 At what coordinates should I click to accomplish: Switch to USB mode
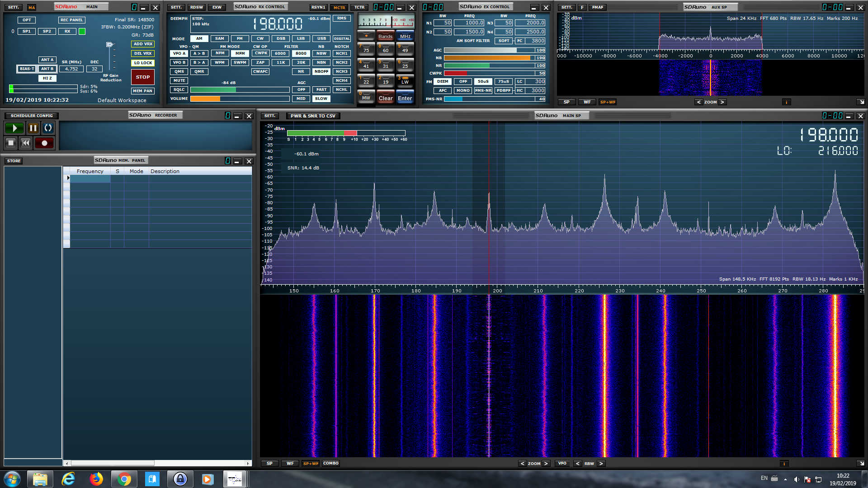(321, 38)
